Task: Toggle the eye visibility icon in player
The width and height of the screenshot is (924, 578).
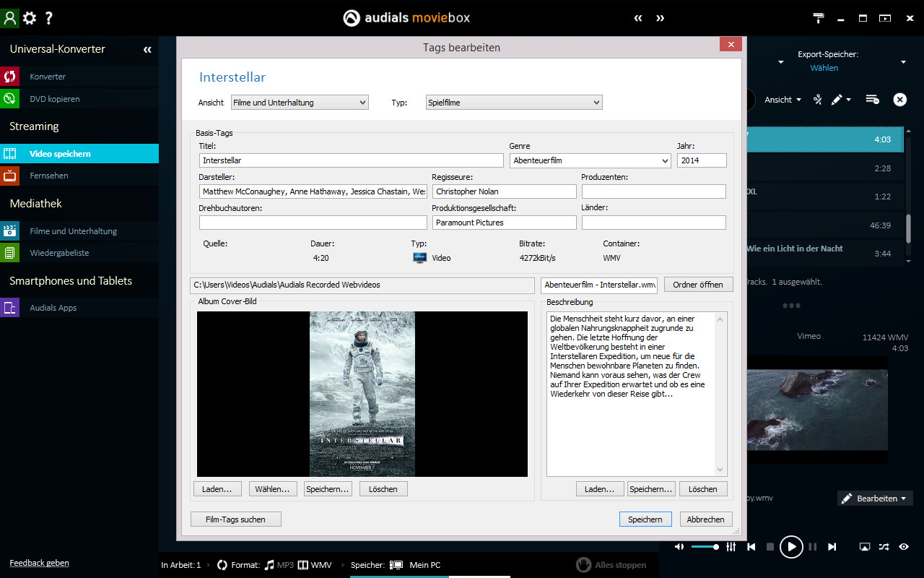Action: (904, 547)
